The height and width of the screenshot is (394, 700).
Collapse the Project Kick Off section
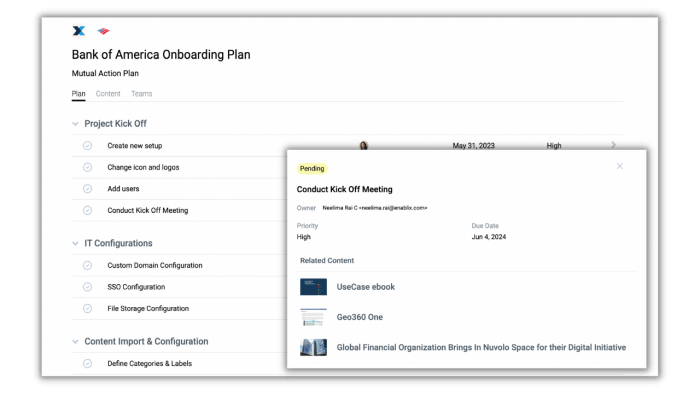pos(75,124)
